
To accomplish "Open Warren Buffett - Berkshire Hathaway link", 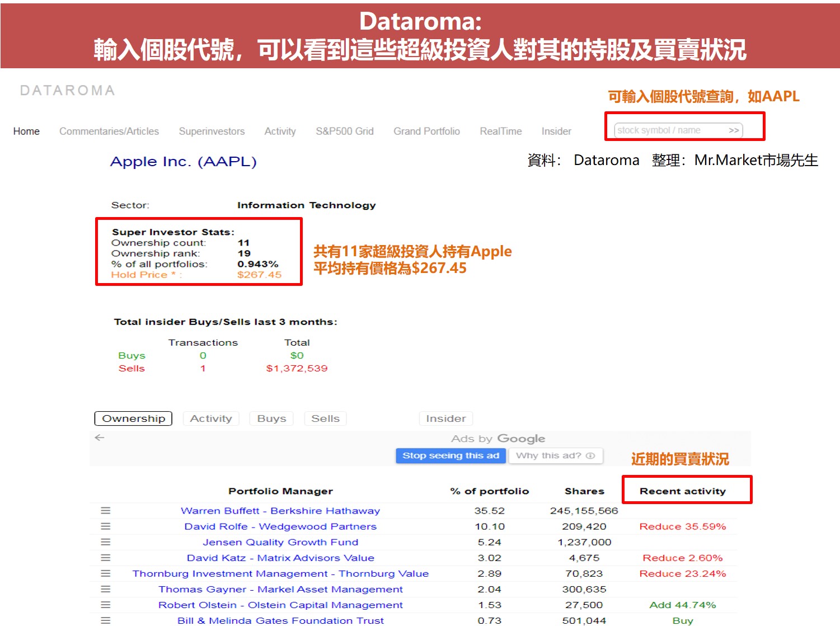I will click(x=280, y=511).
